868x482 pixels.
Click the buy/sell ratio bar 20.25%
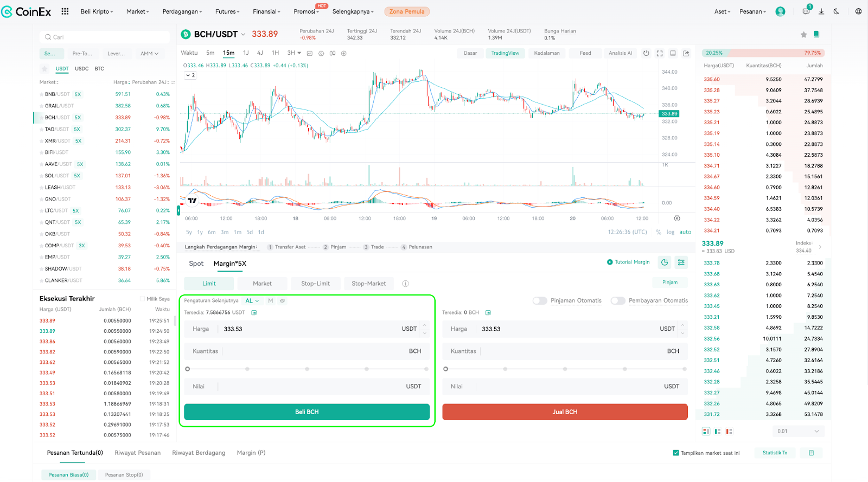[716, 53]
